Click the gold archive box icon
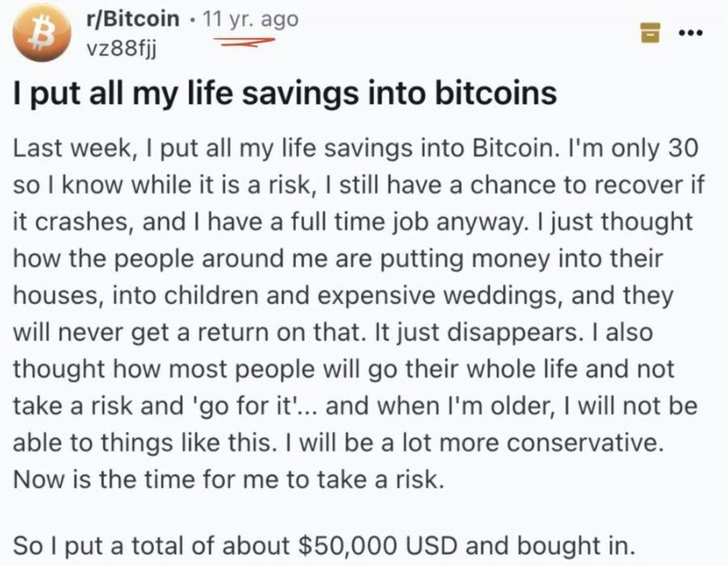The width and height of the screenshot is (728, 566). [x=651, y=33]
